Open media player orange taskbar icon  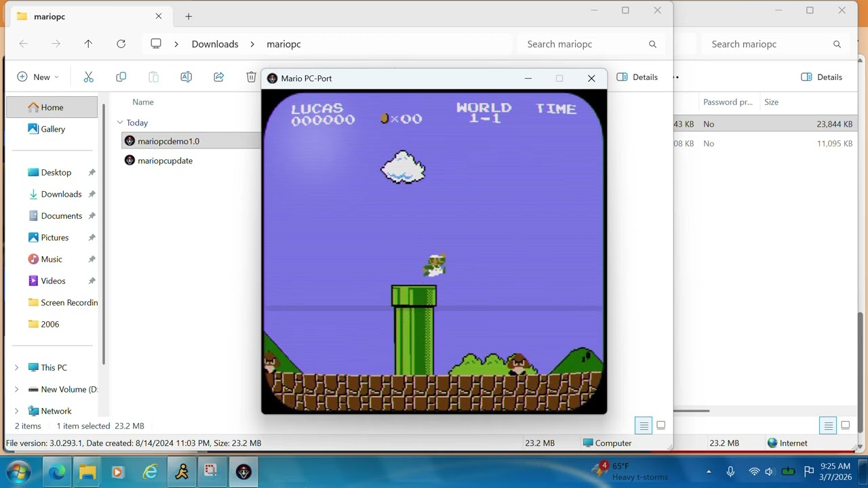click(x=117, y=472)
